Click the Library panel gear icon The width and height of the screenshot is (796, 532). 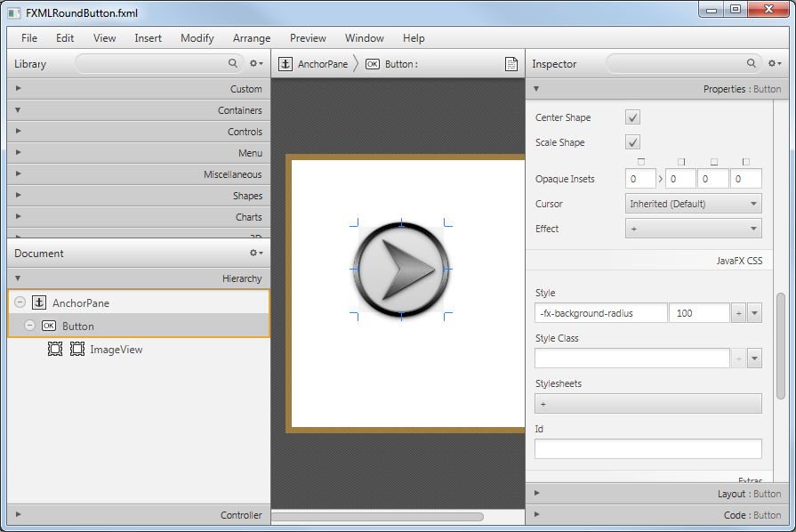(x=255, y=63)
